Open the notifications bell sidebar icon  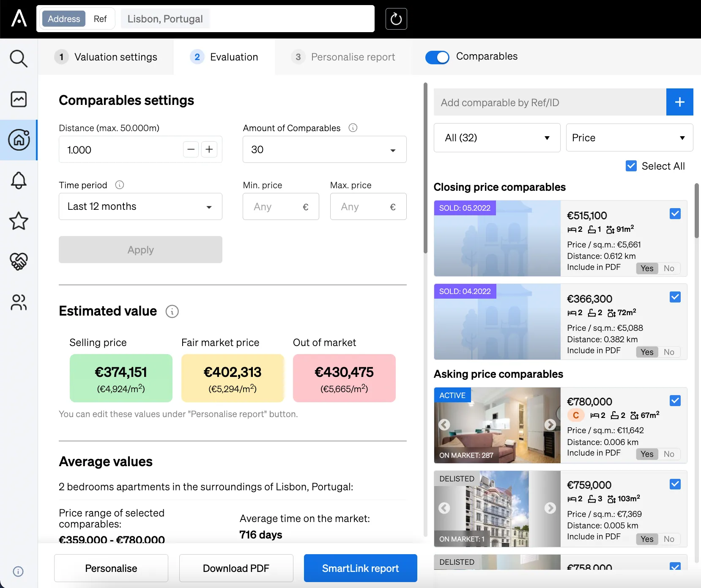coord(19,181)
